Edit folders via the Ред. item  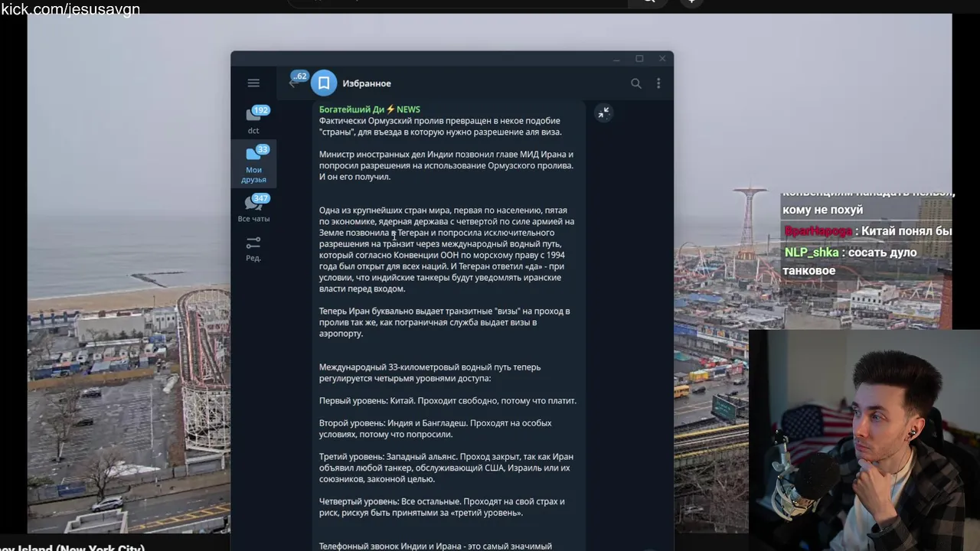[253, 249]
